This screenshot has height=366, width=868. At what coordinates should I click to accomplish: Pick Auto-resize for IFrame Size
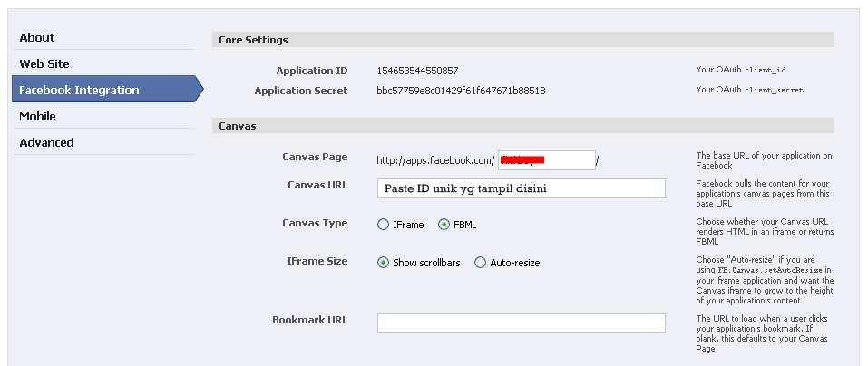pyautogui.click(x=480, y=263)
